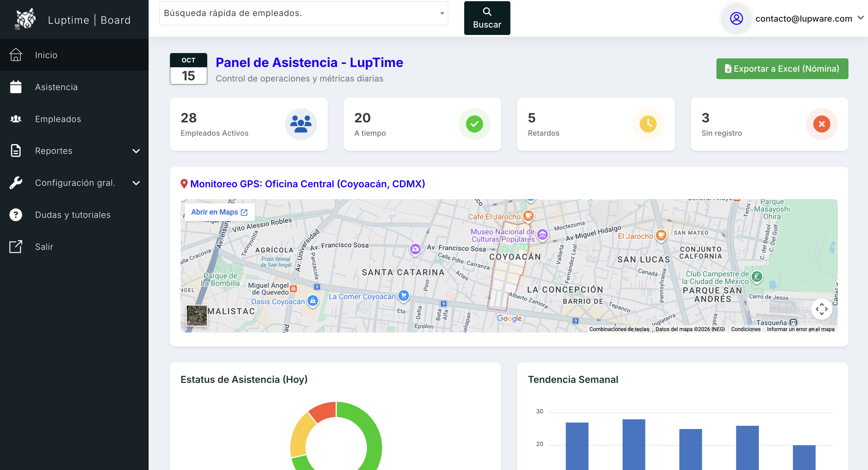Open the Abrir en Maps link

[x=219, y=212]
